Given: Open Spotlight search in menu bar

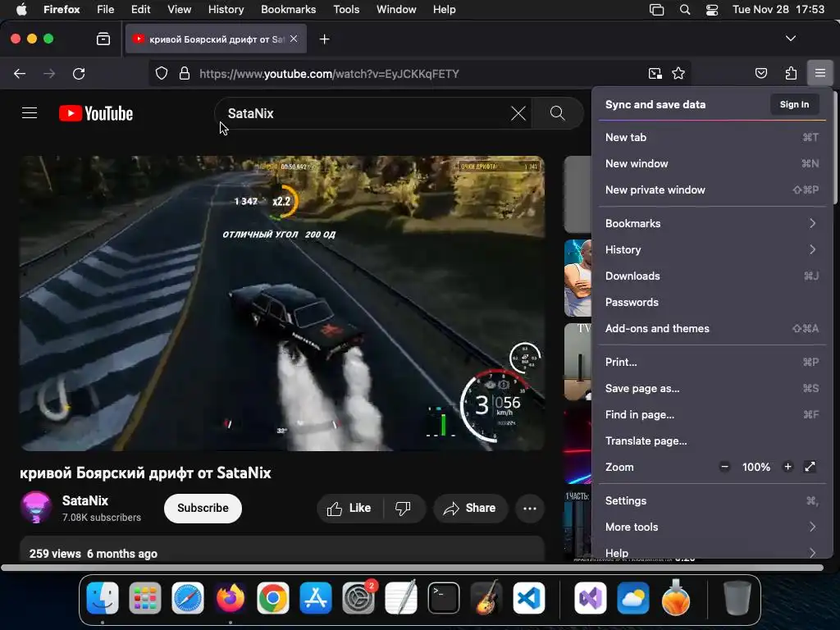Looking at the screenshot, I should [x=685, y=9].
